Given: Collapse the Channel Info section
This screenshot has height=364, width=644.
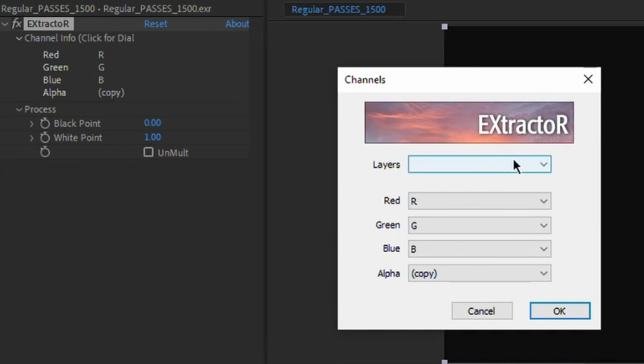Looking at the screenshot, I should (19, 38).
